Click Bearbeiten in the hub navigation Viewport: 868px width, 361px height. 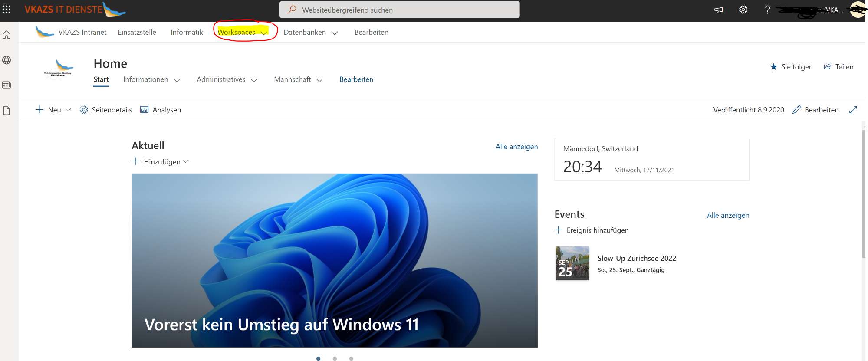(371, 32)
